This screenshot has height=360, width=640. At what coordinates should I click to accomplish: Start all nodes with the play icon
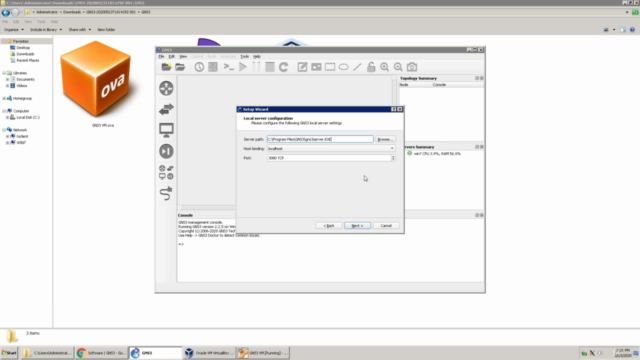click(243, 67)
